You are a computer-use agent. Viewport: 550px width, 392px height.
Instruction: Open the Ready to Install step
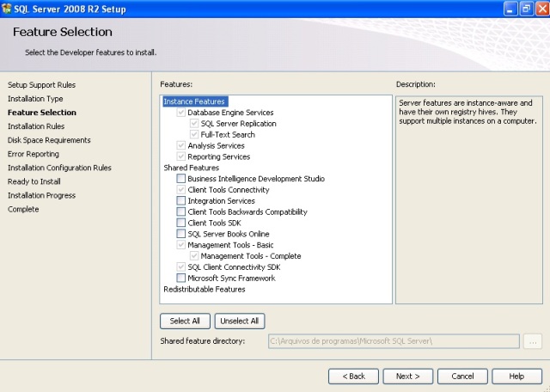pyautogui.click(x=34, y=181)
